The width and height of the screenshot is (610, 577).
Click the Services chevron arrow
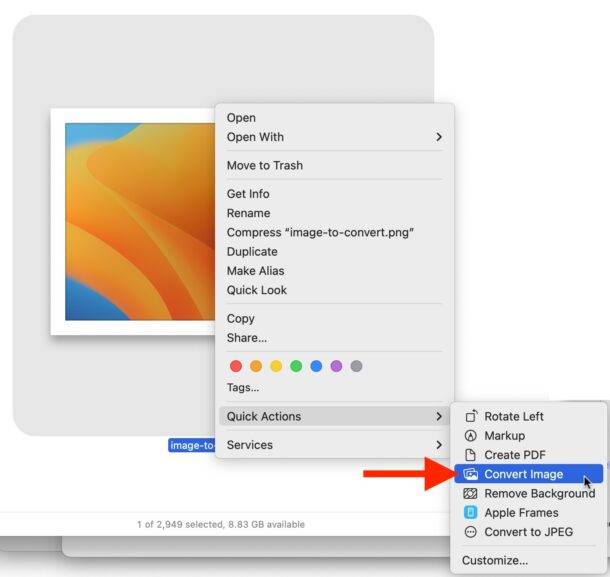click(x=439, y=445)
